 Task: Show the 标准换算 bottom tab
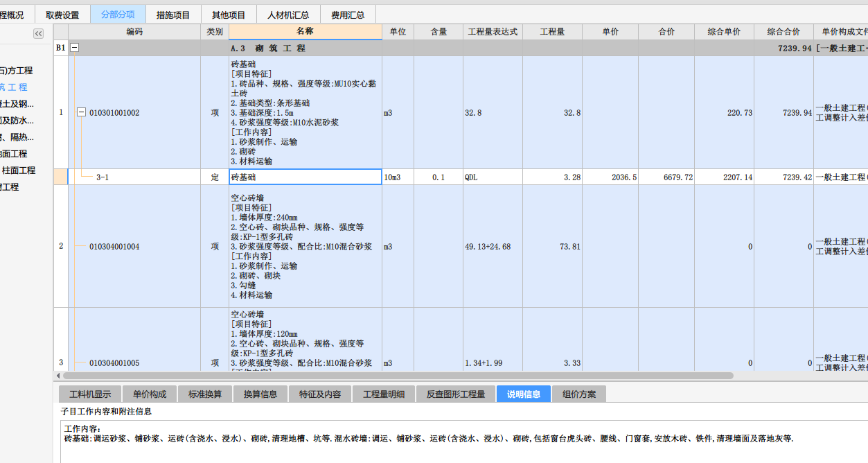click(205, 394)
